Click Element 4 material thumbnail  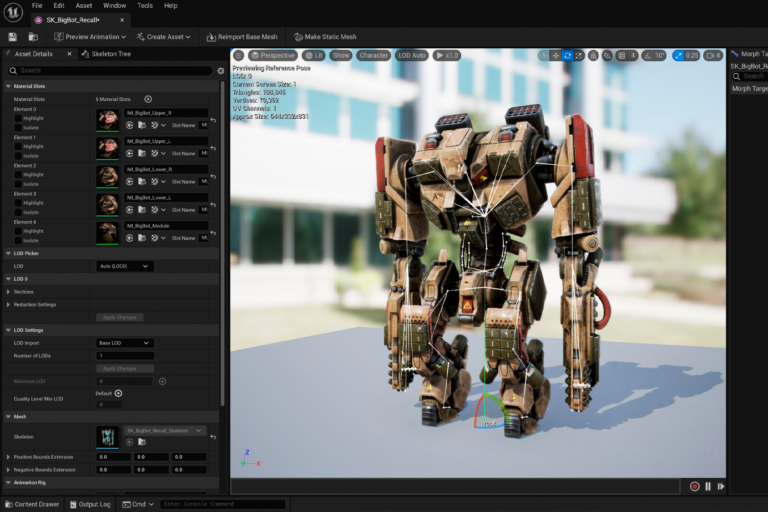(107, 233)
